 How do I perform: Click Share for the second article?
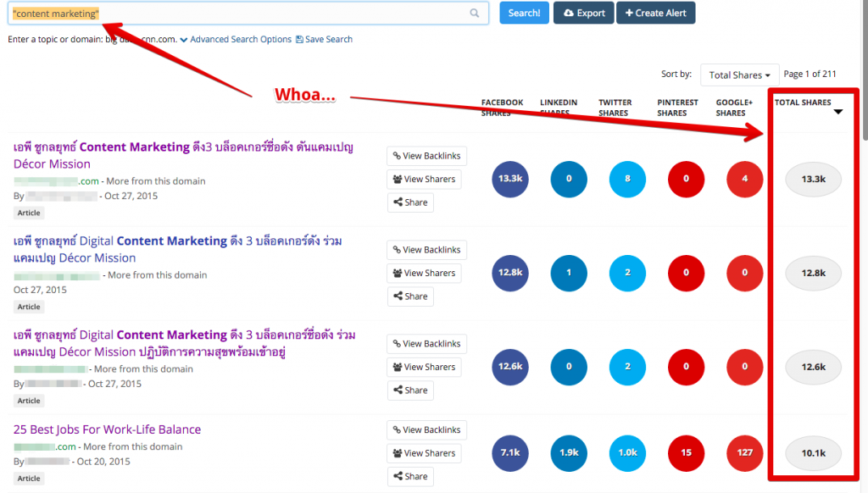coord(410,296)
